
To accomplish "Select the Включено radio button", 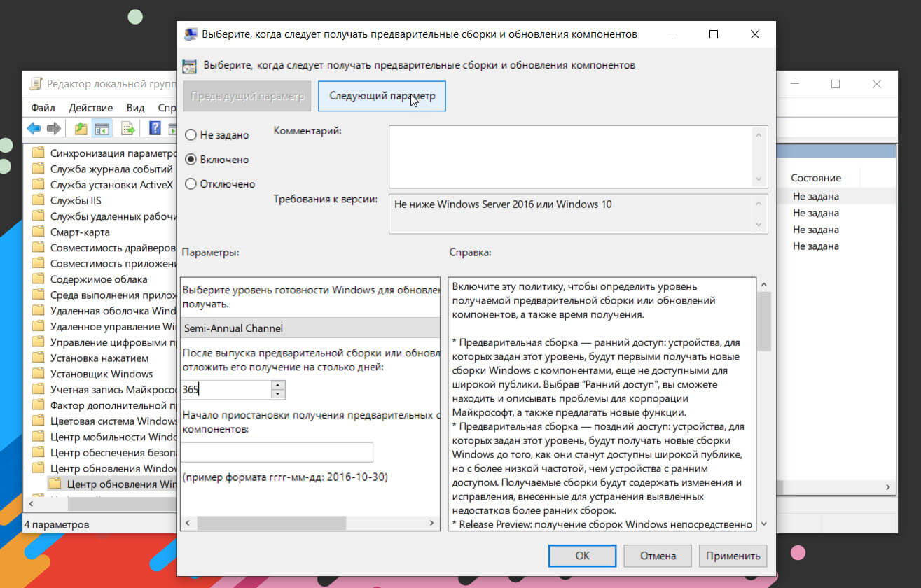I will [x=191, y=160].
